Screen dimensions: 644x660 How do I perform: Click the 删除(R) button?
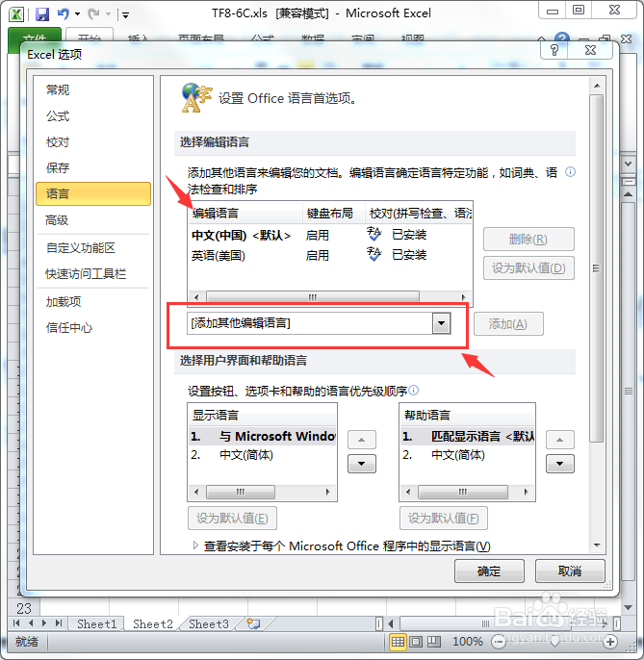528,239
